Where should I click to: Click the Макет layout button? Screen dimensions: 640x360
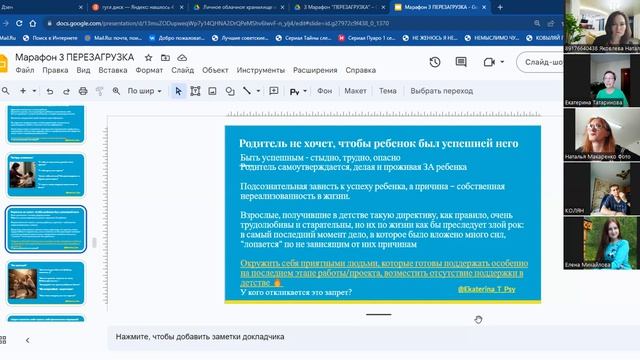pyautogui.click(x=355, y=91)
